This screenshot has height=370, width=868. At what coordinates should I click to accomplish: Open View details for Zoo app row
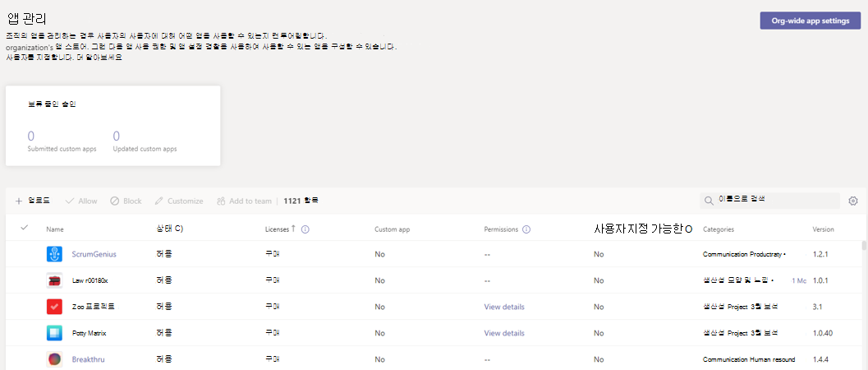504,307
